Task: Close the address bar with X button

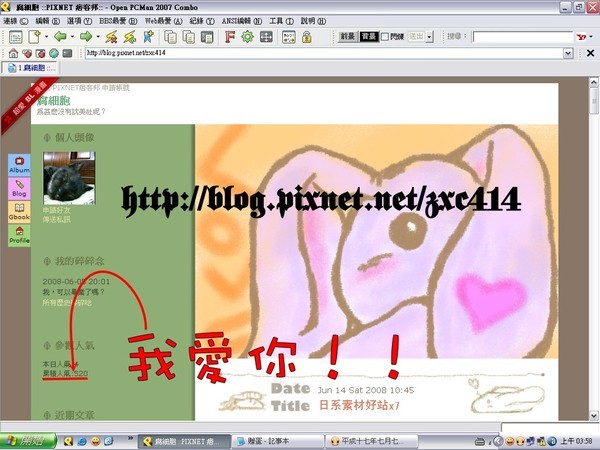Action: click(x=590, y=53)
